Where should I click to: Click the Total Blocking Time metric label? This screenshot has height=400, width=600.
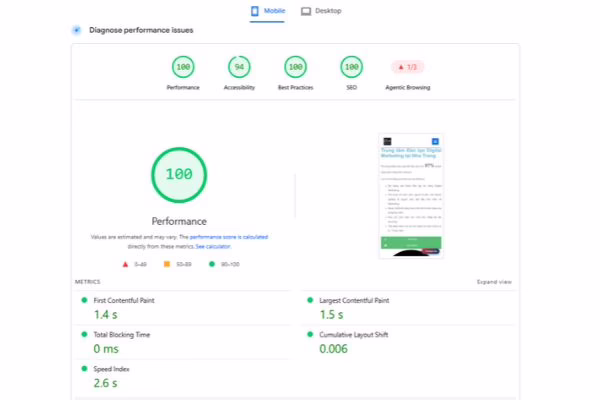pos(122,335)
